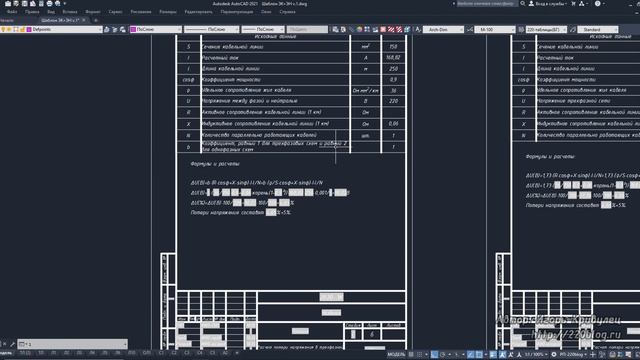The image size is (640, 360).
Task: Expand the quick access toolbar customize arrow
Action: tap(65, 4)
